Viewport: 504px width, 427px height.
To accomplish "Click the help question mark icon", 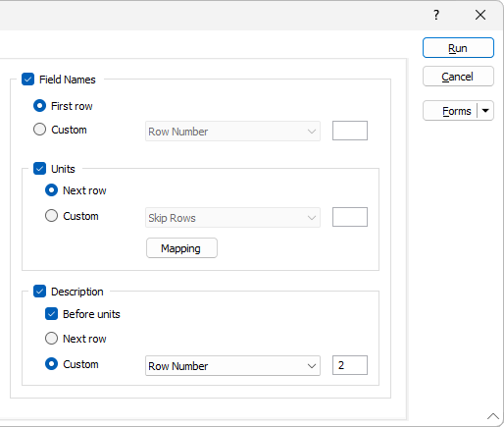I will click(436, 15).
